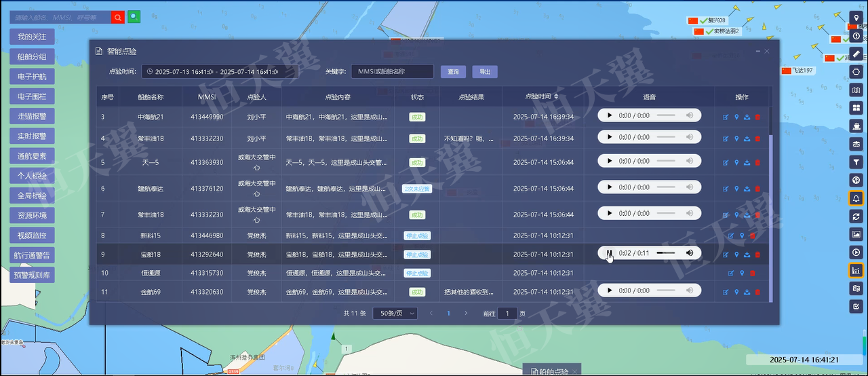The width and height of the screenshot is (868, 376).
Task: Open 船舶分组 menu
Action: (x=32, y=57)
